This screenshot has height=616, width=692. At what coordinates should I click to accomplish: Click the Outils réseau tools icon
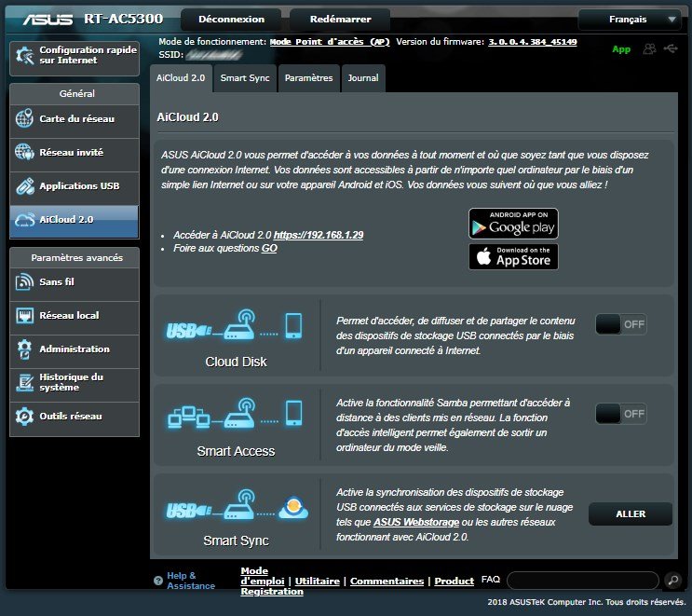click(x=24, y=416)
